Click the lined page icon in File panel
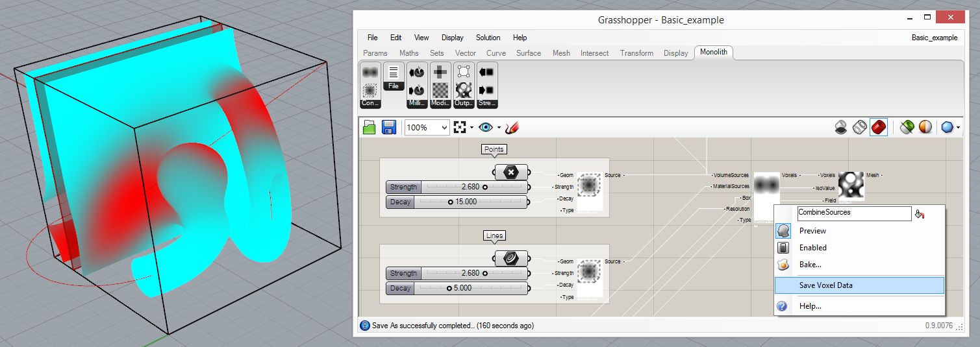This screenshot has height=347, width=980. (394, 72)
